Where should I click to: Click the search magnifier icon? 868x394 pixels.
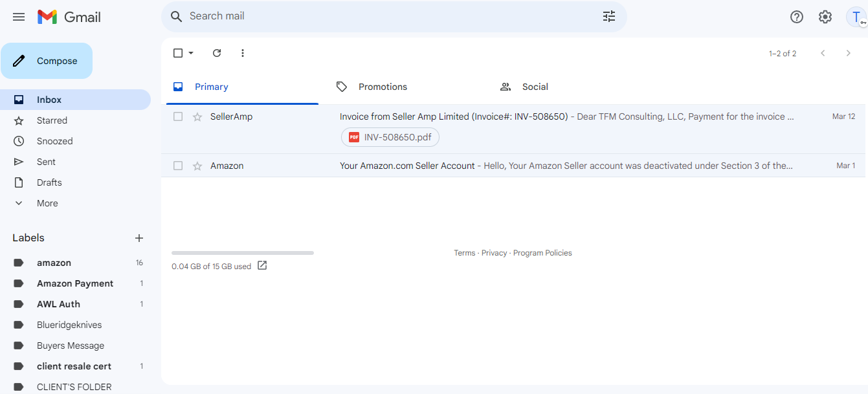coord(176,16)
